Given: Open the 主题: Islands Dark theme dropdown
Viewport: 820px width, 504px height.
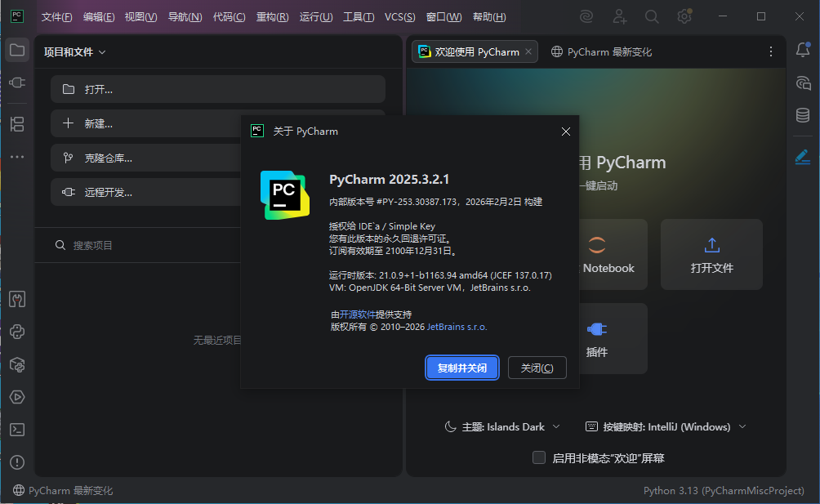Looking at the screenshot, I should pos(502,426).
